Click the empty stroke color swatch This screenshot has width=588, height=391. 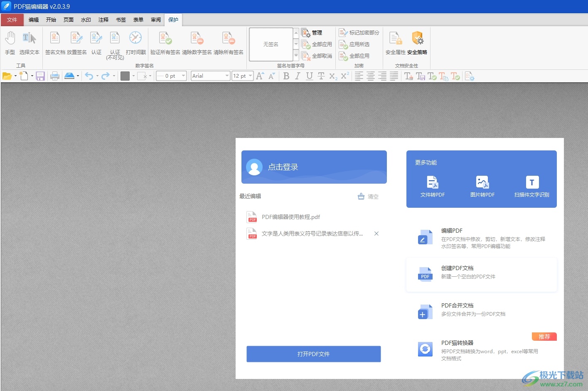(x=142, y=76)
